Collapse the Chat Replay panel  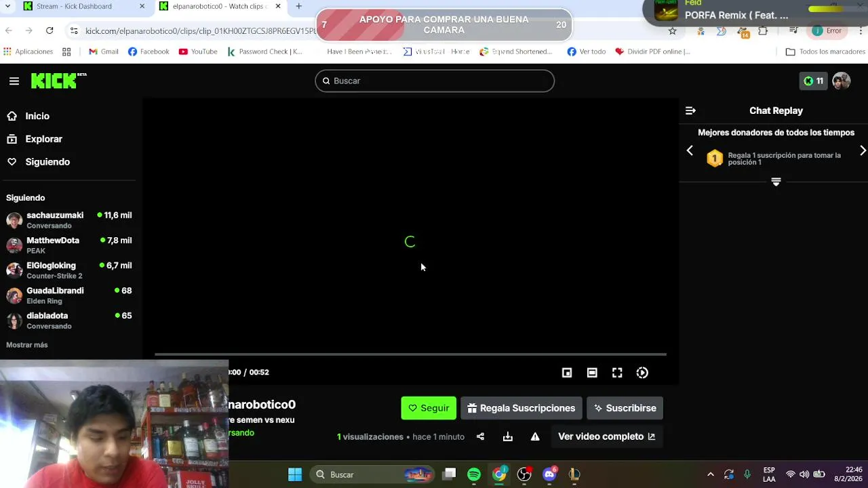[690, 110]
